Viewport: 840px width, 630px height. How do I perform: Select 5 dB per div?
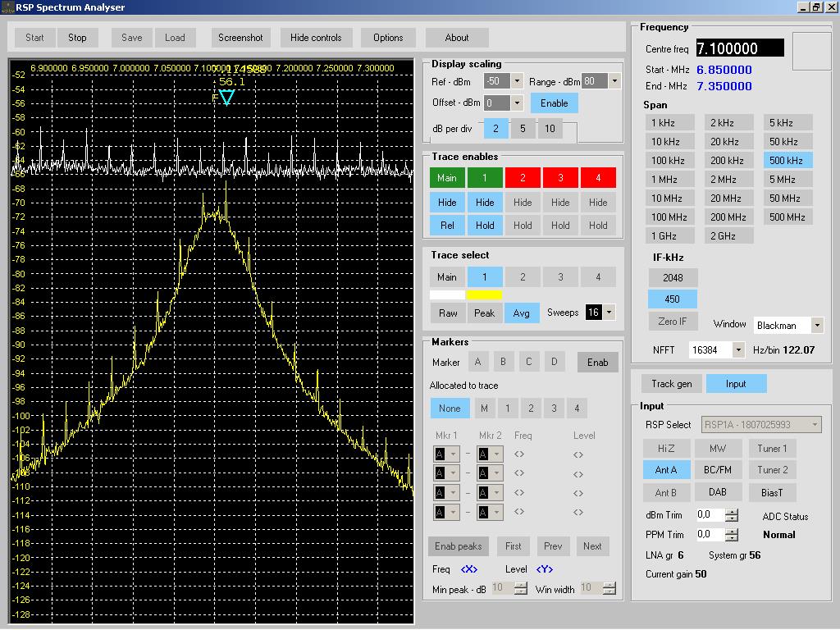point(523,129)
